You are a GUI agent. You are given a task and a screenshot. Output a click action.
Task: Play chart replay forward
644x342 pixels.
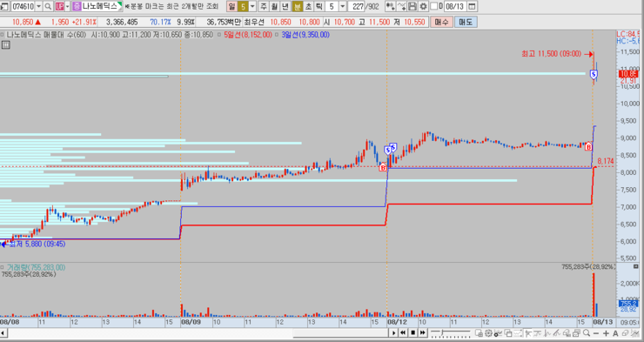tap(394, 333)
